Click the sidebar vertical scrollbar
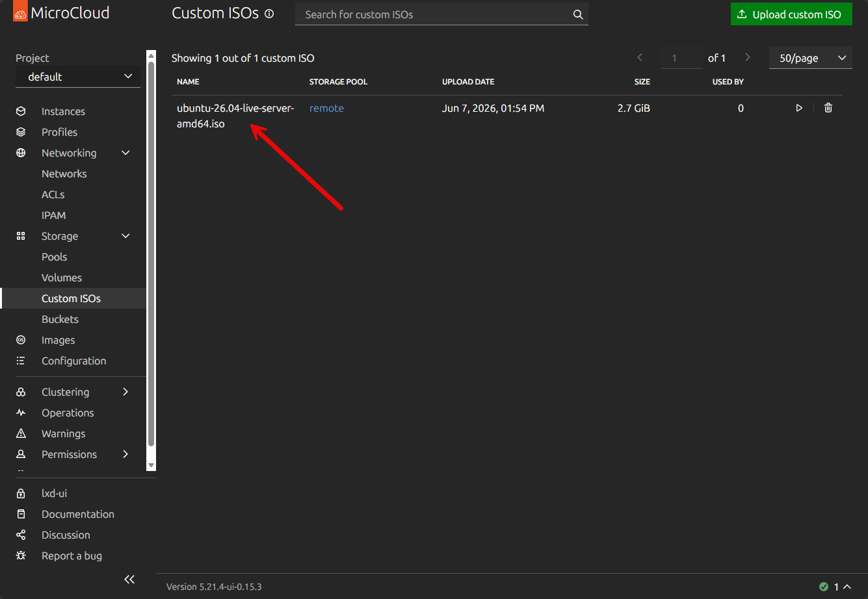Viewport: 868px width, 599px height. pyautogui.click(x=151, y=253)
